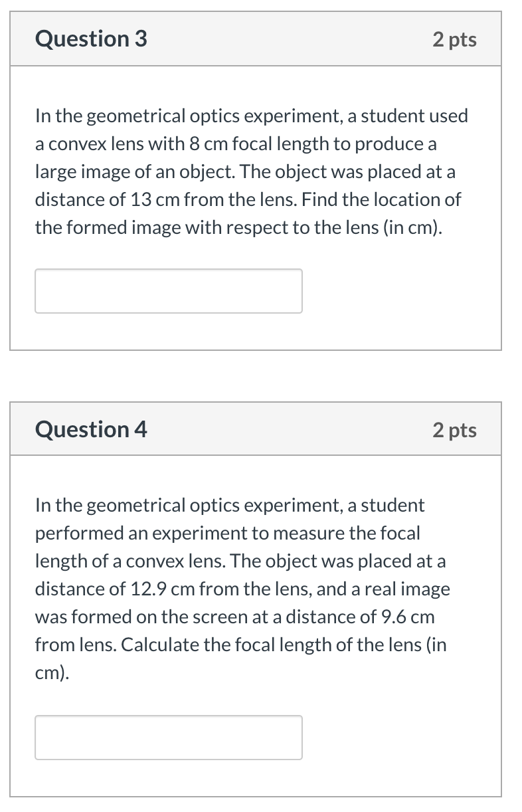Click the 2 pts label on Question 3
The image size is (522, 812).
455,40
